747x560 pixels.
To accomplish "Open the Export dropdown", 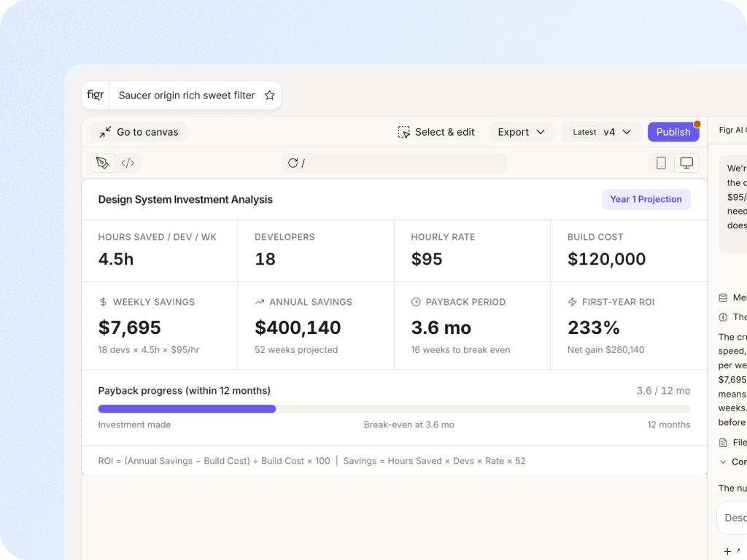I will click(x=522, y=132).
